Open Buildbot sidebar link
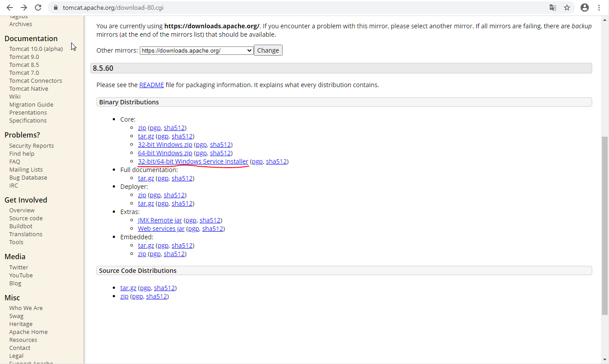Image resolution: width=609 pixels, height=364 pixels. click(21, 226)
